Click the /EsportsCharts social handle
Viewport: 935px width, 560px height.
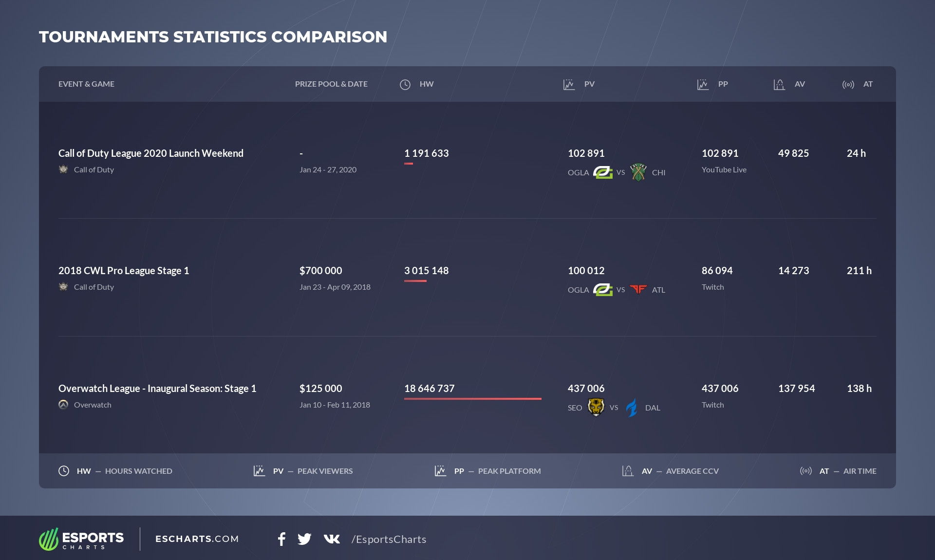pyautogui.click(x=389, y=540)
